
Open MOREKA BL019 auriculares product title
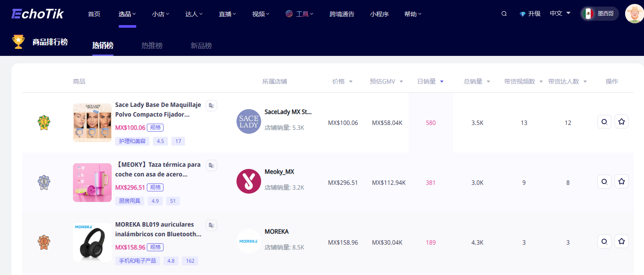(x=159, y=229)
